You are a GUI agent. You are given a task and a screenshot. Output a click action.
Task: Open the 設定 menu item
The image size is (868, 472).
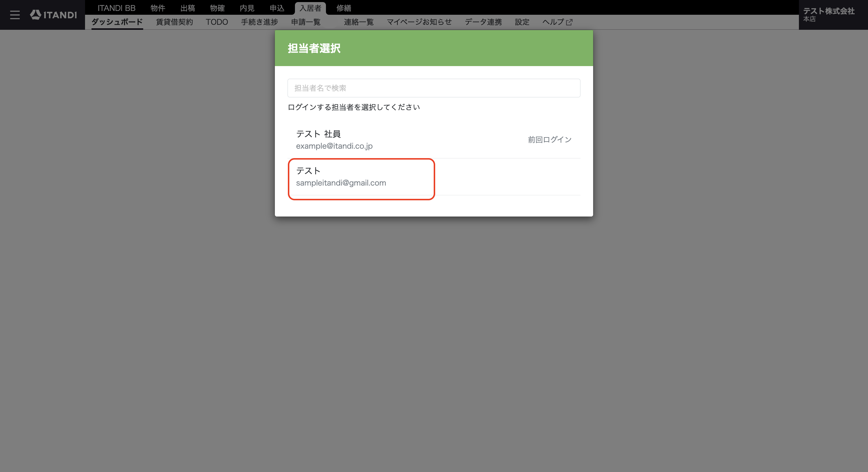pyautogui.click(x=522, y=22)
